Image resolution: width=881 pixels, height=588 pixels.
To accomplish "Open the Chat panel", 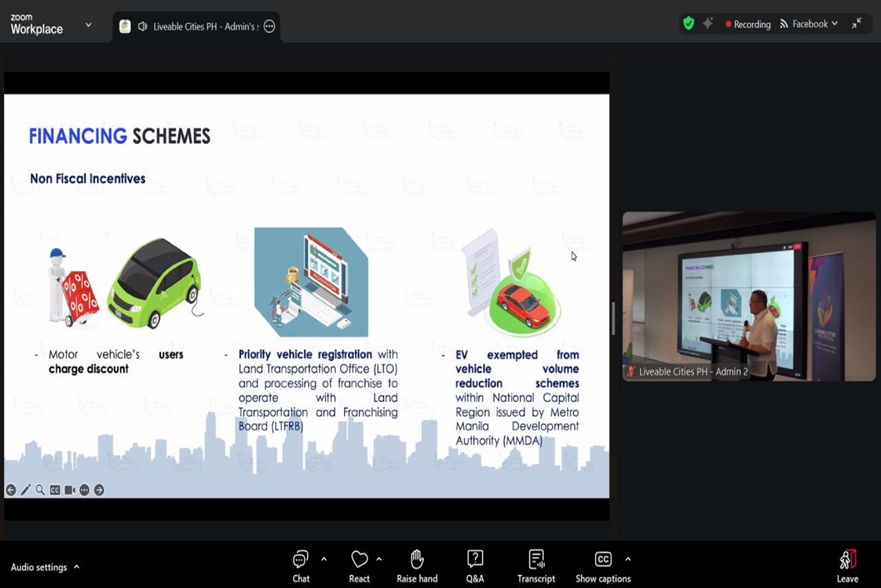I will (301, 566).
